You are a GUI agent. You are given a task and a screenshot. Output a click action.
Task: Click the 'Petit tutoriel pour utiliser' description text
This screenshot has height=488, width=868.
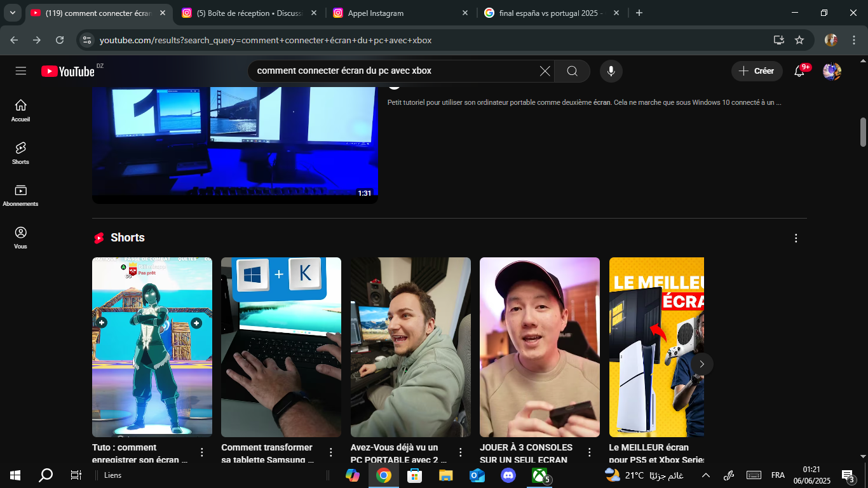click(585, 102)
